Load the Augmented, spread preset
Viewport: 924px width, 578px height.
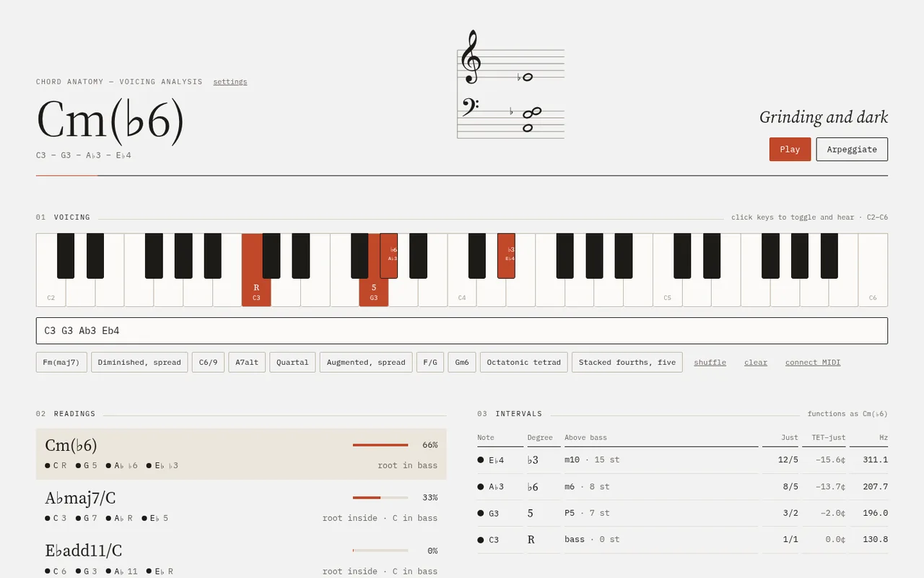[366, 362]
